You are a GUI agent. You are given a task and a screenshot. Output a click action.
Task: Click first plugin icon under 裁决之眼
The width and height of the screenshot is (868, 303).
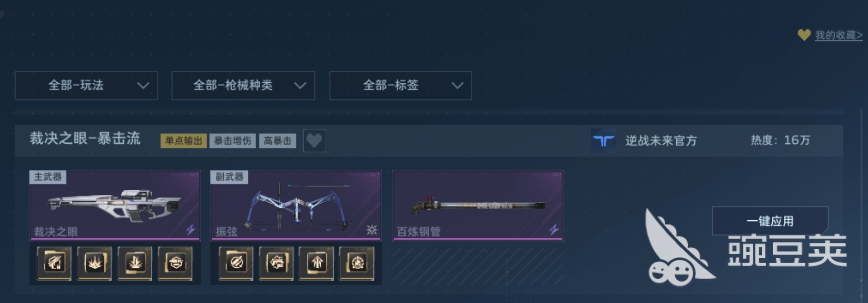tap(54, 263)
